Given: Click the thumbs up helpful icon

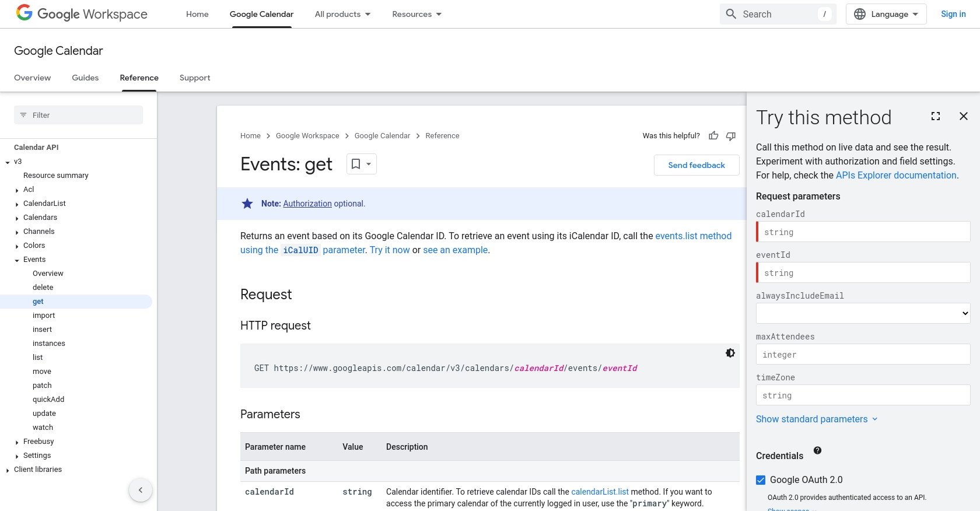Looking at the screenshot, I should [713, 136].
